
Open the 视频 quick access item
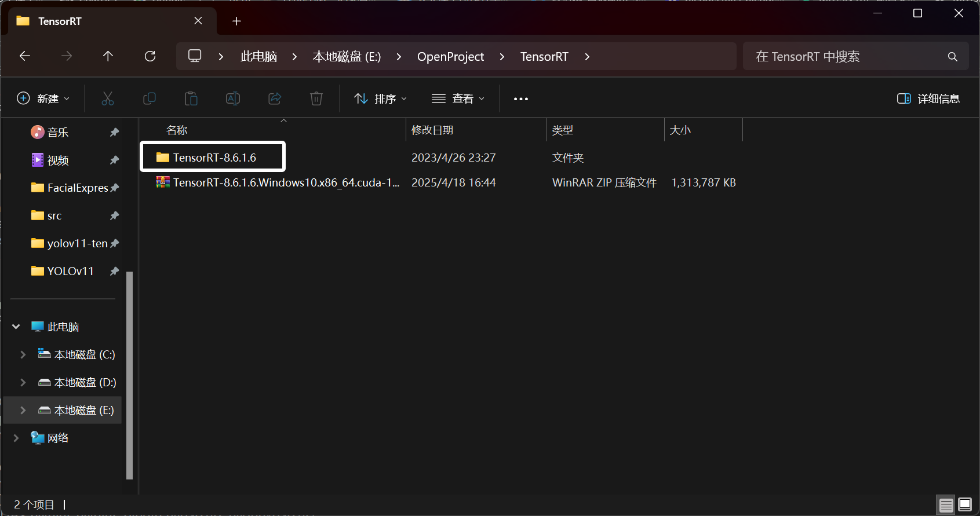[x=50, y=160]
